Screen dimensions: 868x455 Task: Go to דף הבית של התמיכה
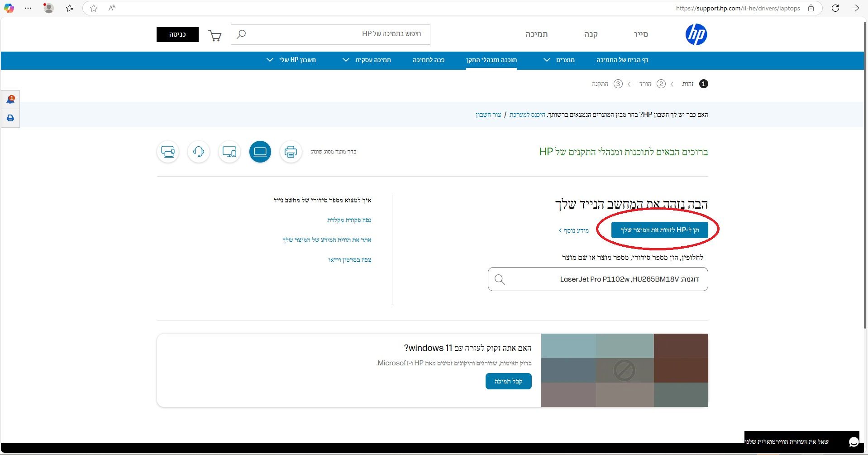pos(622,60)
